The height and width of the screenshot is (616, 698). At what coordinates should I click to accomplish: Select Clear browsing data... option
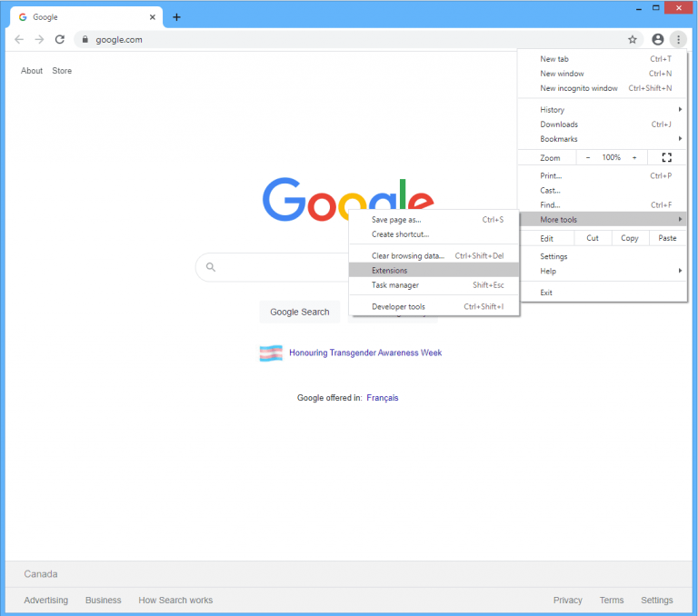[434, 256]
